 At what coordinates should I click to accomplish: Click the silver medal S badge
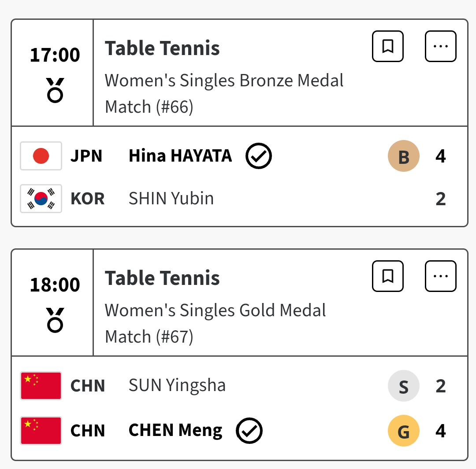tap(404, 386)
